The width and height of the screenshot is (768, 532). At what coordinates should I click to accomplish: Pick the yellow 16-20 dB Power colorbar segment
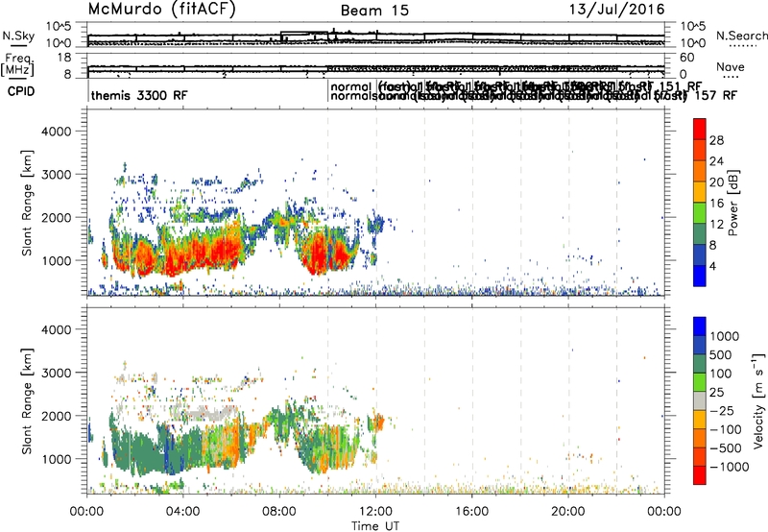pos(700,192)
